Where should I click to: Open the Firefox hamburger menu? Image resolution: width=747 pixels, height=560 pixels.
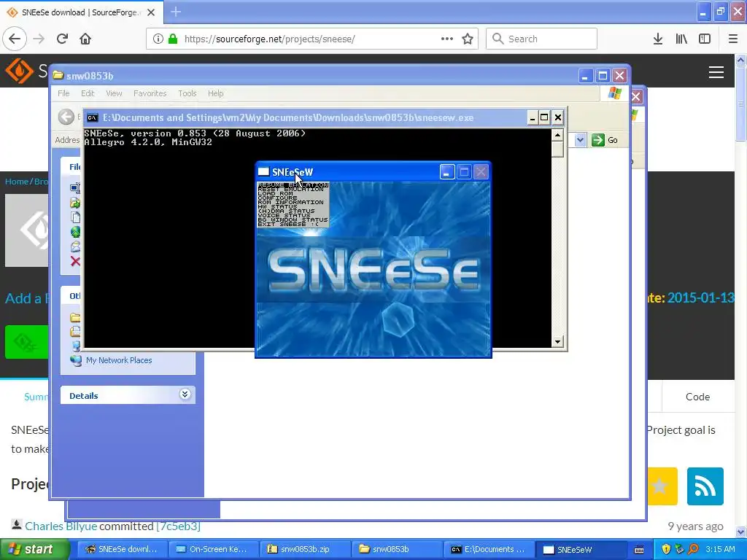click(733, 39)
